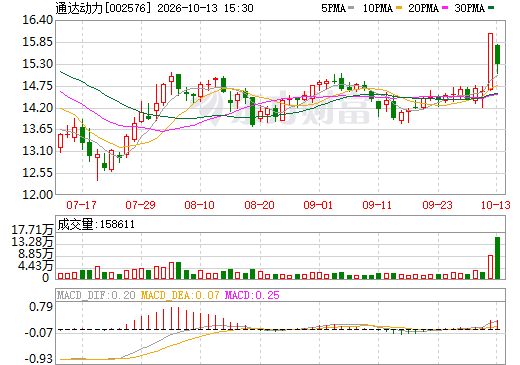520x365 pixels.
Task: Click the 30PMA legend label
Action: [469, 8]
